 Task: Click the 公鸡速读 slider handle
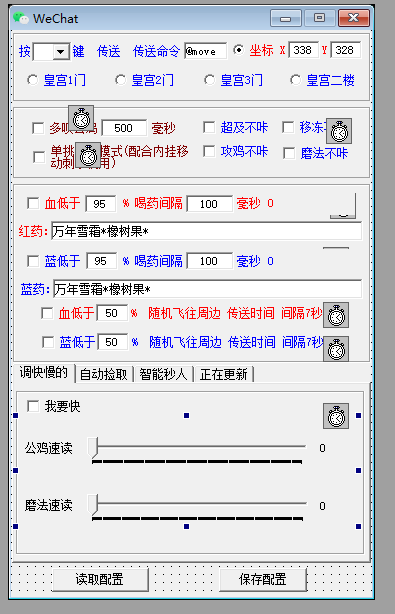click(x=93, y=448)
